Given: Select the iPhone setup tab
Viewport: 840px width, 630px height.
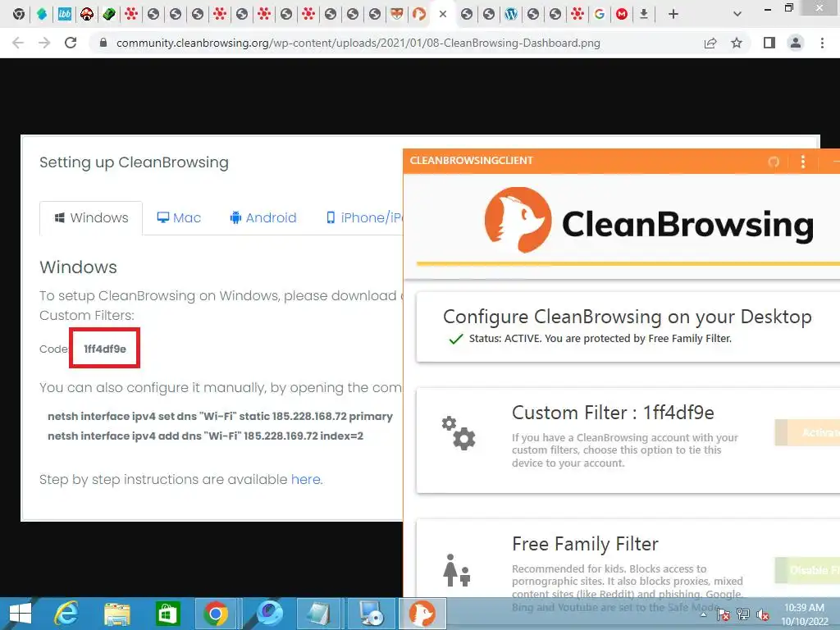Looking at the screenshot, I should pos(363,218).
